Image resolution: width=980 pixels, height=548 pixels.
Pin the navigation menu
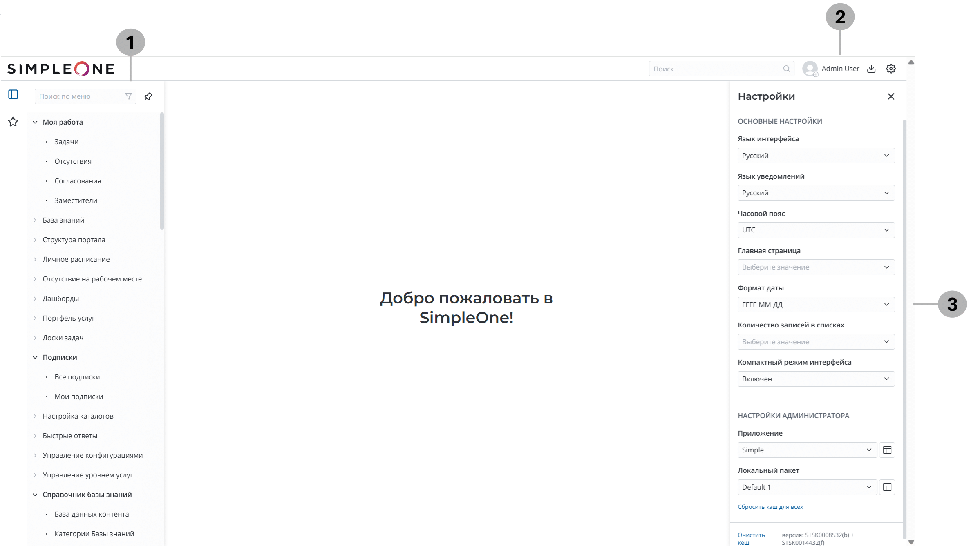149,96
